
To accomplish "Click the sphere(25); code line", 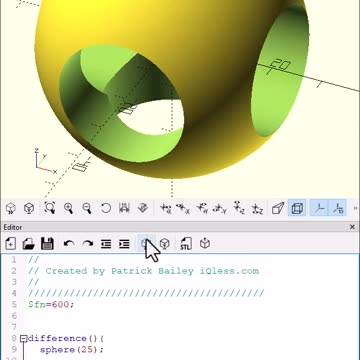I will 72,350.
